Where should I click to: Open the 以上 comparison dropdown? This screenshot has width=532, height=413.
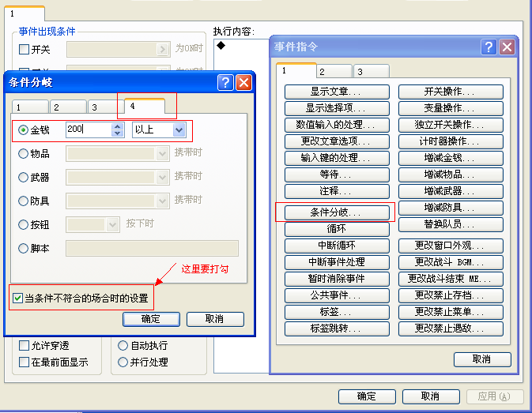click(179, 130)
